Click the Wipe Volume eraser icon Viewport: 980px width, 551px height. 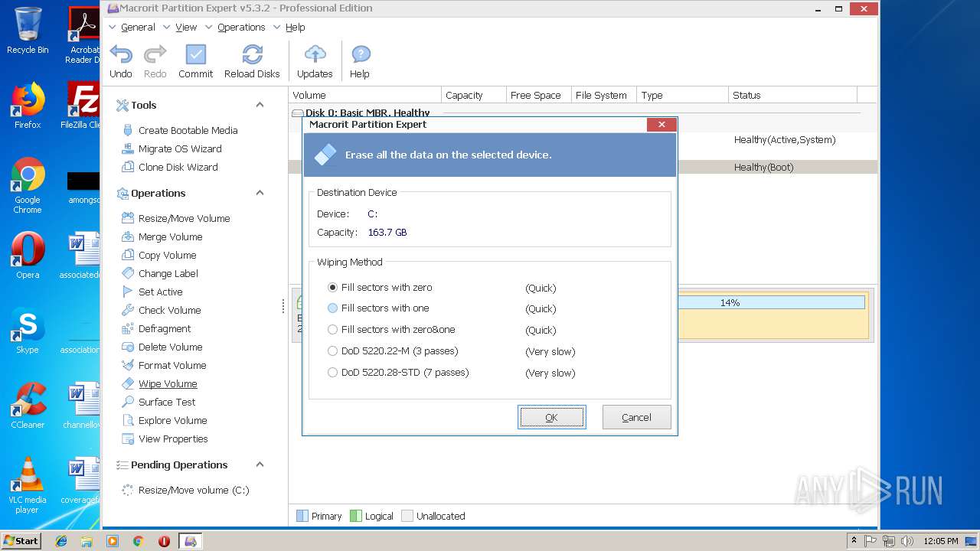(128, 383)
